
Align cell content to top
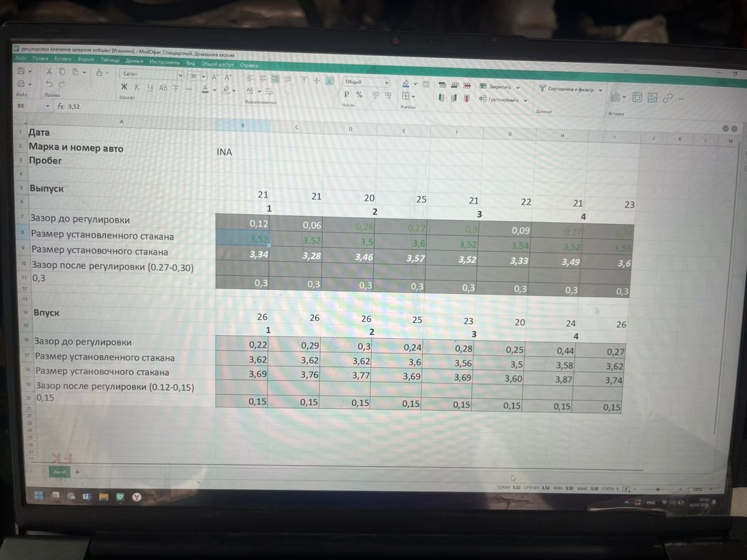point(304,80)
